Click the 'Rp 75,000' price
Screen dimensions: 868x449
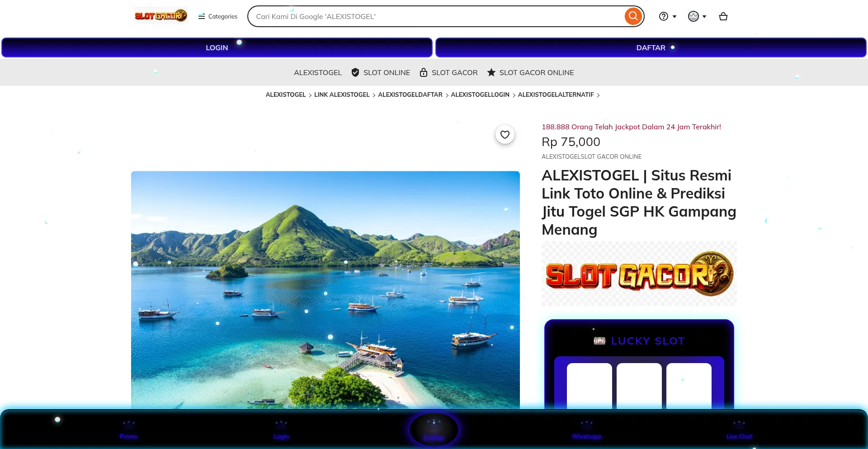pyautogui.click(x=571, y=142)
